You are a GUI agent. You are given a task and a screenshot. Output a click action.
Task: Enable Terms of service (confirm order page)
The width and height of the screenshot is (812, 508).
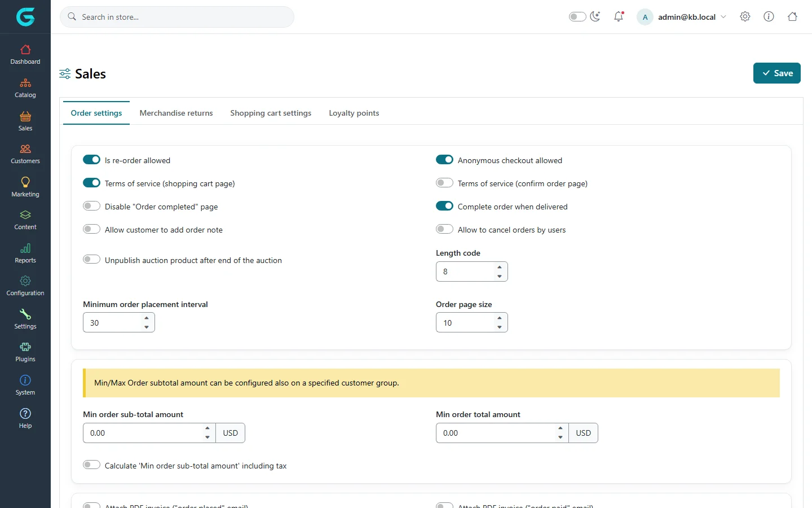tap(444, 183)
